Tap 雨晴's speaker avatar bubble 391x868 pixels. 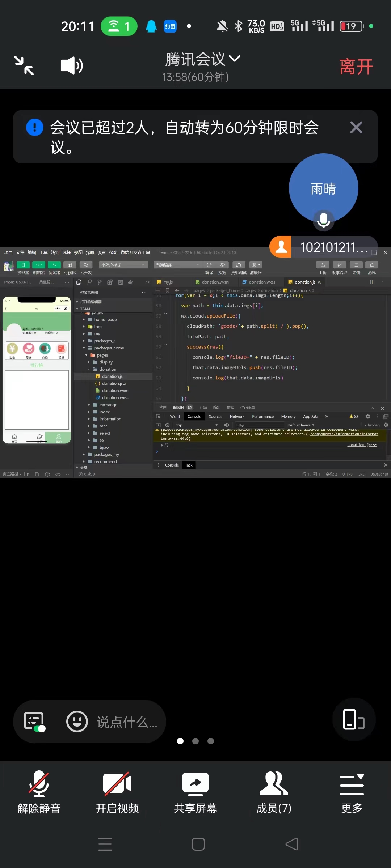click(x=323, y=188)
